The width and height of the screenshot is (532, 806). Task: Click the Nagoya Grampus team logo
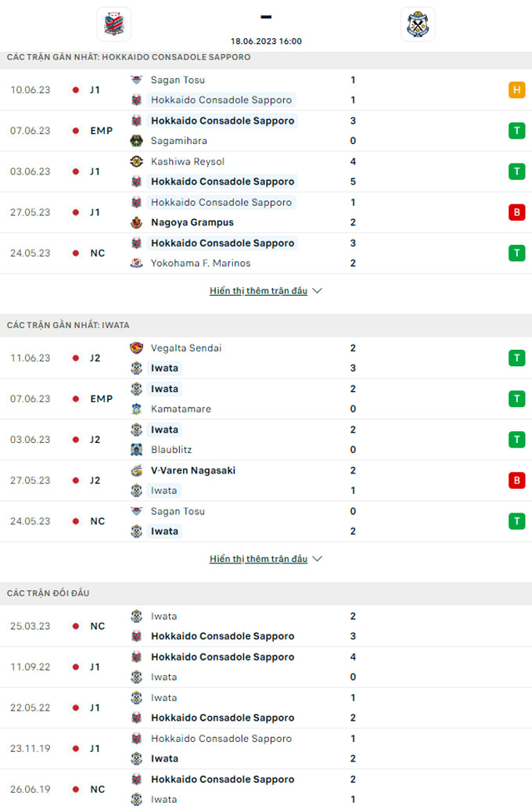click(x=137, y=222)
